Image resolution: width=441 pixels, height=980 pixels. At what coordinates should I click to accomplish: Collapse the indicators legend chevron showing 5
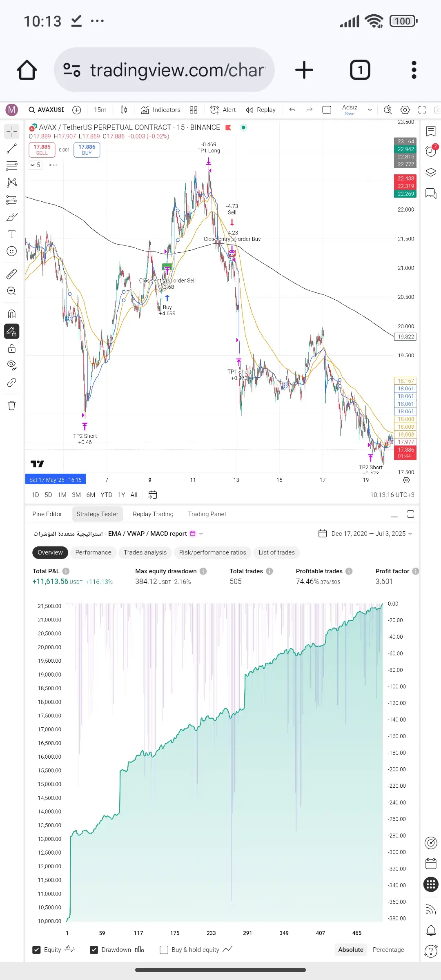coord(36,165)
